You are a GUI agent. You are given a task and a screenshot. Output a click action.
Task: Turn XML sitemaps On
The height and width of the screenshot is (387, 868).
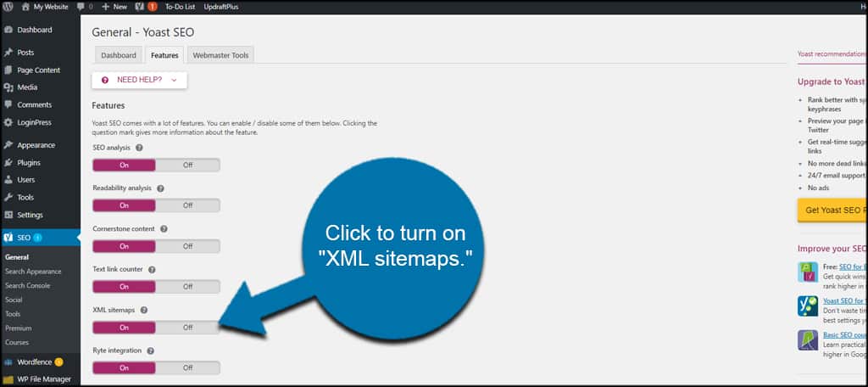pos(124,328)
